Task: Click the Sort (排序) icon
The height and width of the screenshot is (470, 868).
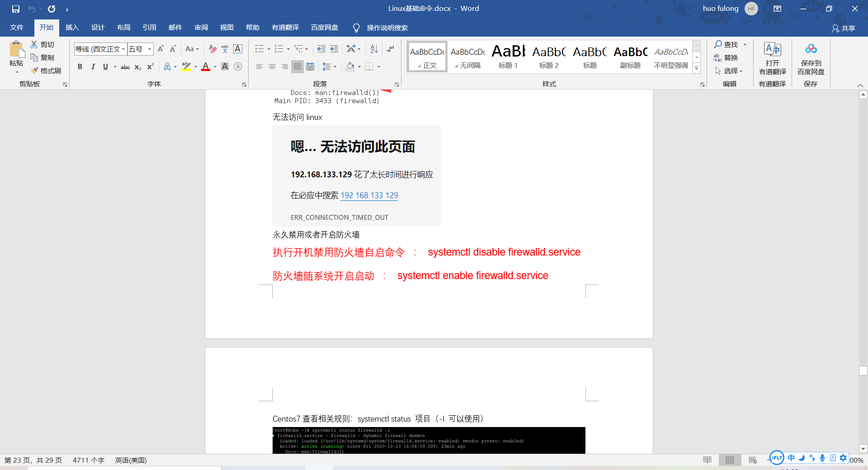Action: point(373,48)
